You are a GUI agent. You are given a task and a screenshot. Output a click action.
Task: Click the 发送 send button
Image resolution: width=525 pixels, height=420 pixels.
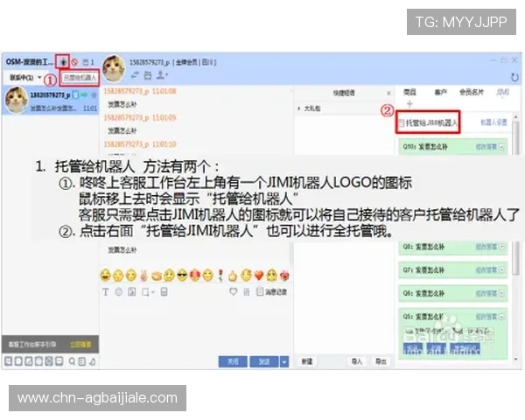[264, 361]
